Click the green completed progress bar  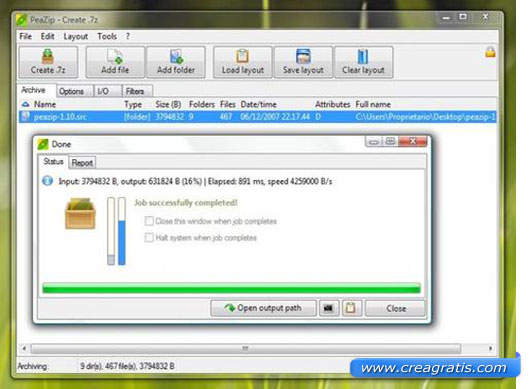pyautogui.click(x=232, y=288)
